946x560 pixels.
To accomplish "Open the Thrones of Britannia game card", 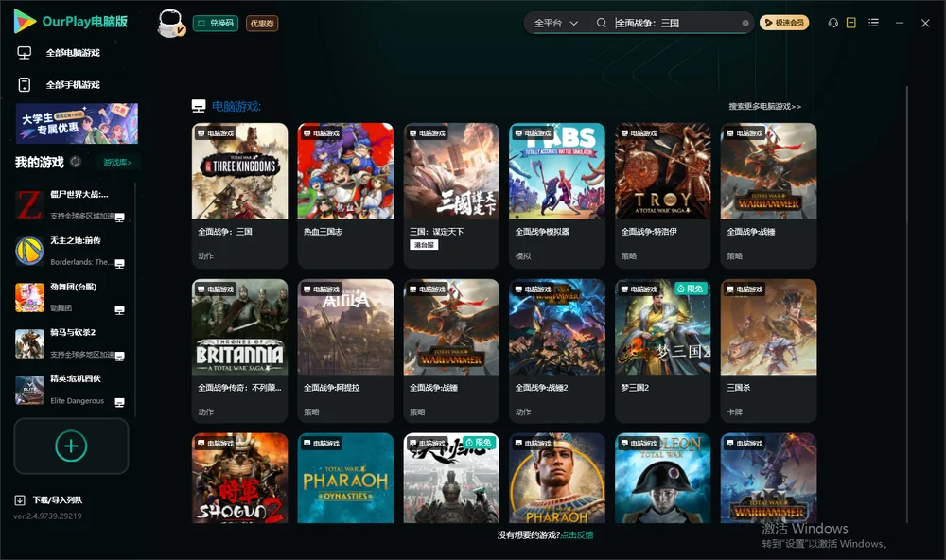I will pos(239,351).
